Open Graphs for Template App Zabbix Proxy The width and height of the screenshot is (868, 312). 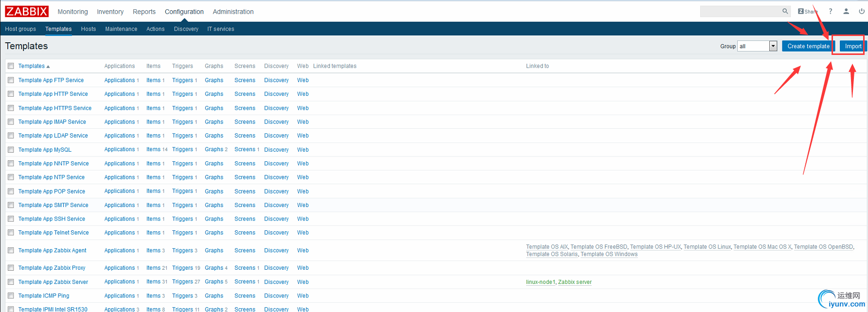[214, 268]
